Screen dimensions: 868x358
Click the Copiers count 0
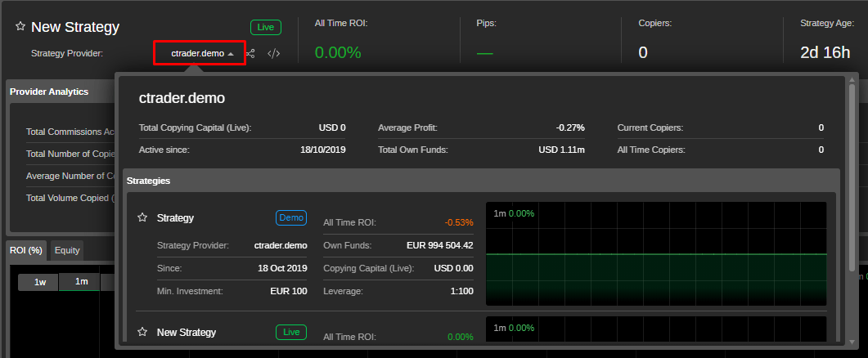(x=643, y=52)
